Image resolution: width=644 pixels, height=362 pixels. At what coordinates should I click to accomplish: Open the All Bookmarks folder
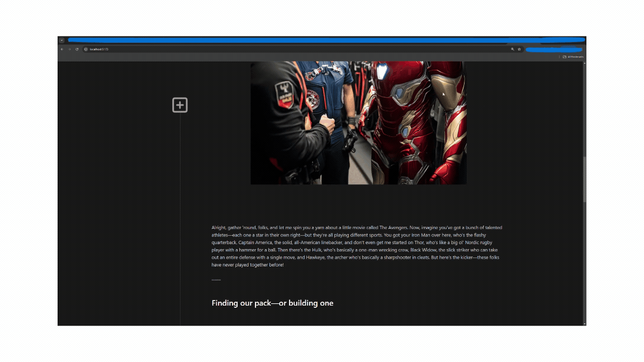click(x=573, y=56)
